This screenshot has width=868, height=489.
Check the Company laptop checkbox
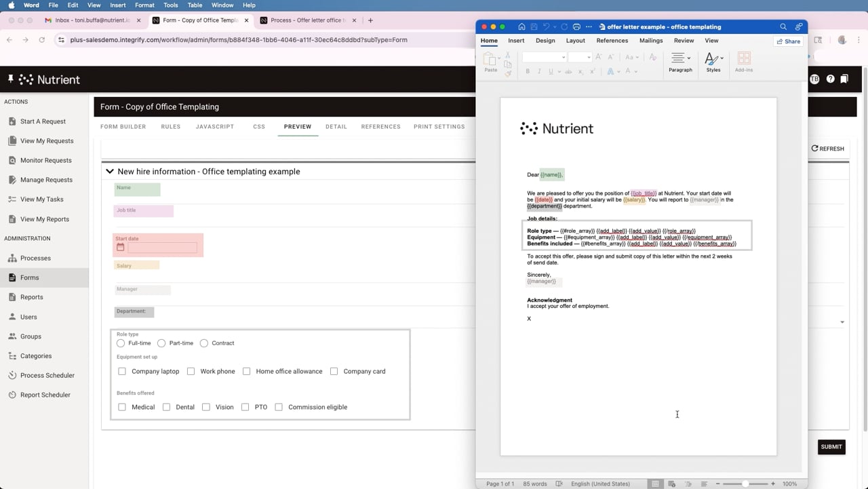tap(122, 372)
